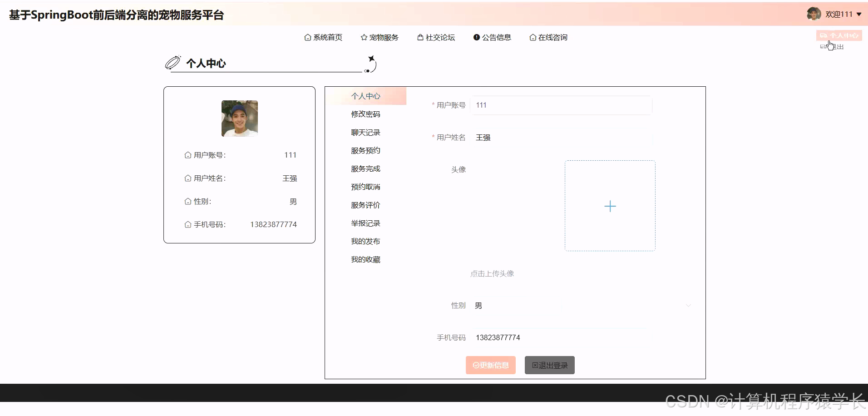Click the house icon before 在线咨询

tap(533, 37)
